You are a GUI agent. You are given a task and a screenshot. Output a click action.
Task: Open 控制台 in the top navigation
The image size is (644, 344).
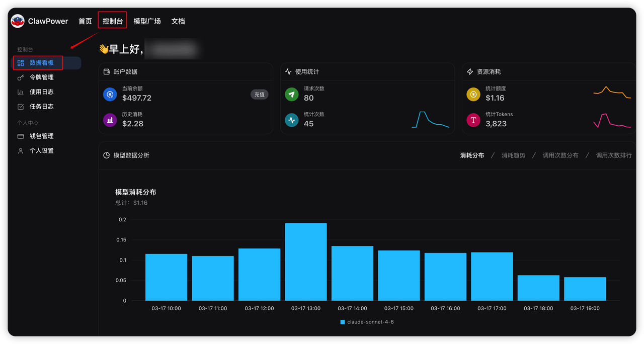click(112, 21)
